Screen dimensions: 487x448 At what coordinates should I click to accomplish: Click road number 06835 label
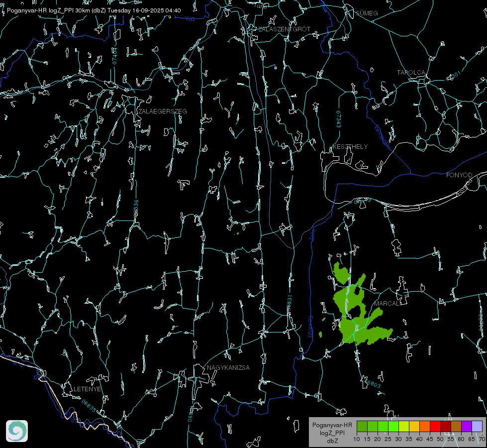click(x=89, y=406)
